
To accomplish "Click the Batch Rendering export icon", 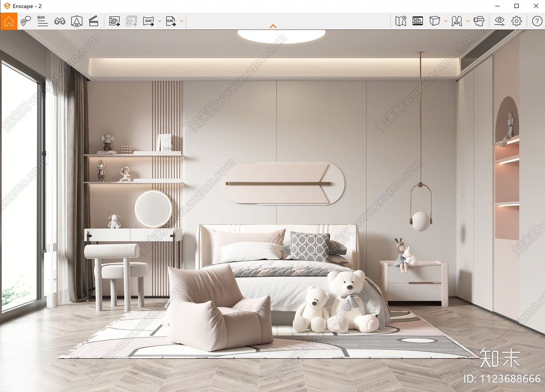I will click(x=131, y=21).
